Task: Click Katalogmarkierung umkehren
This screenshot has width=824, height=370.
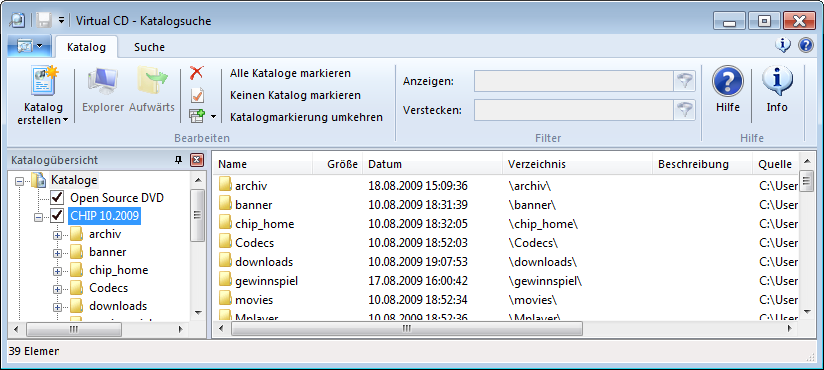Action: (x=306, y=117)
